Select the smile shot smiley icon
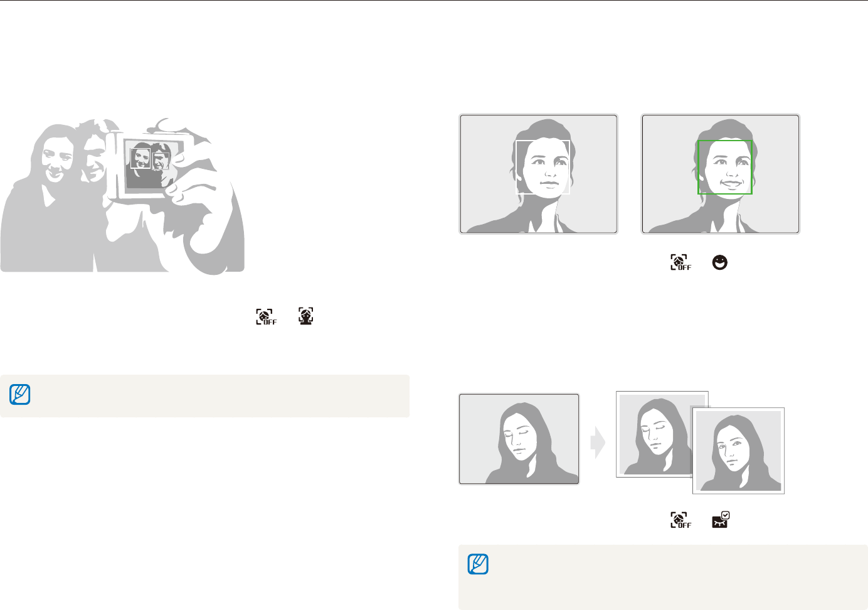The height and width of the screenshot is (610, 868). click(720, 262)
